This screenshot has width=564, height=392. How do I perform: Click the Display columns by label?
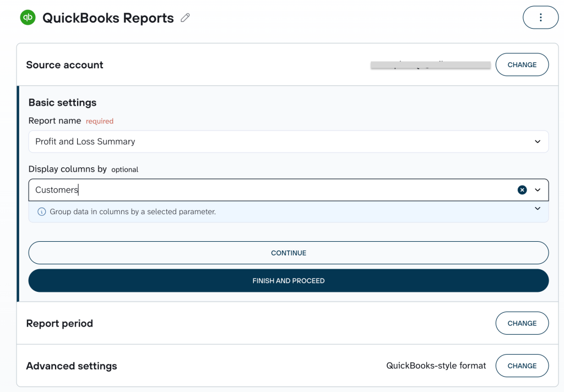68,169
